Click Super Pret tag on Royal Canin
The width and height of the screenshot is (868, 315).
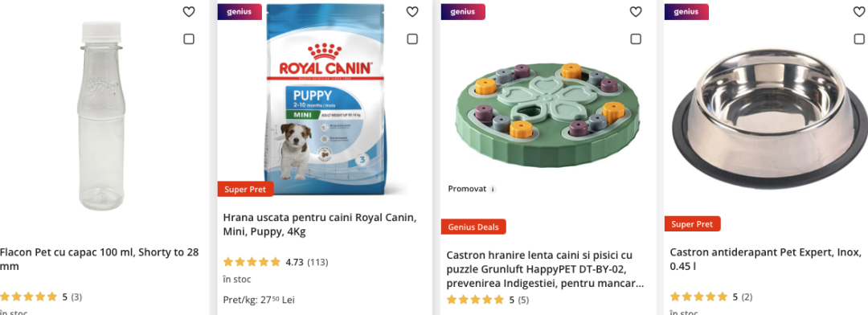(245, 190)
